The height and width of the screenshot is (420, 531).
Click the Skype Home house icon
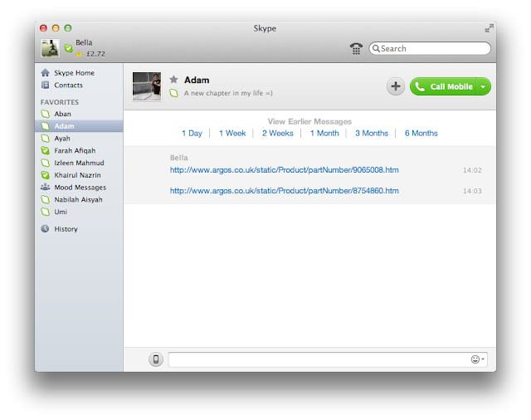click(45, 72)
